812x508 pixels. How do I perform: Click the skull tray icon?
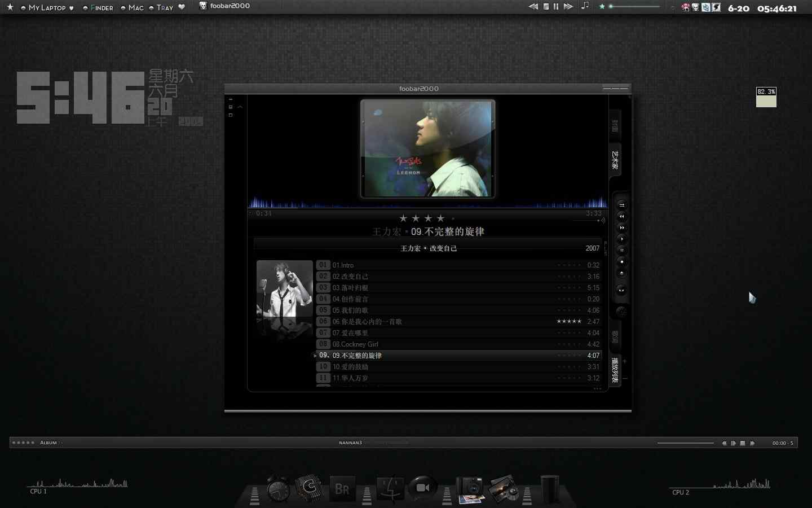696,7
